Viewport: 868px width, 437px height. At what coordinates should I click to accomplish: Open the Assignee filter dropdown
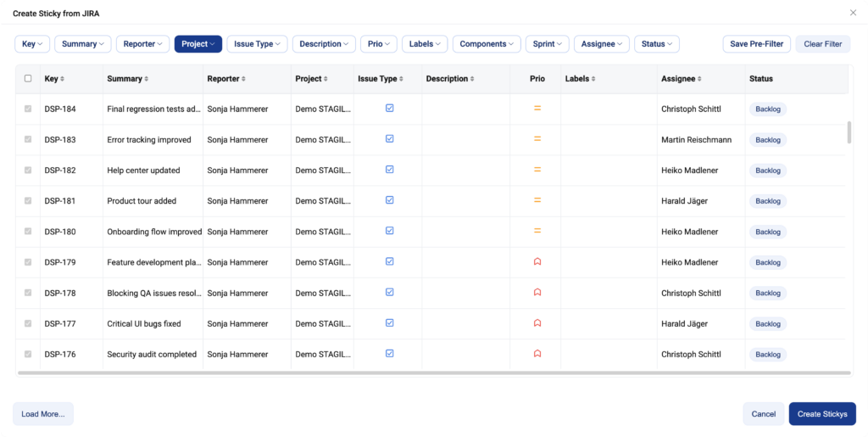point(602,44)
